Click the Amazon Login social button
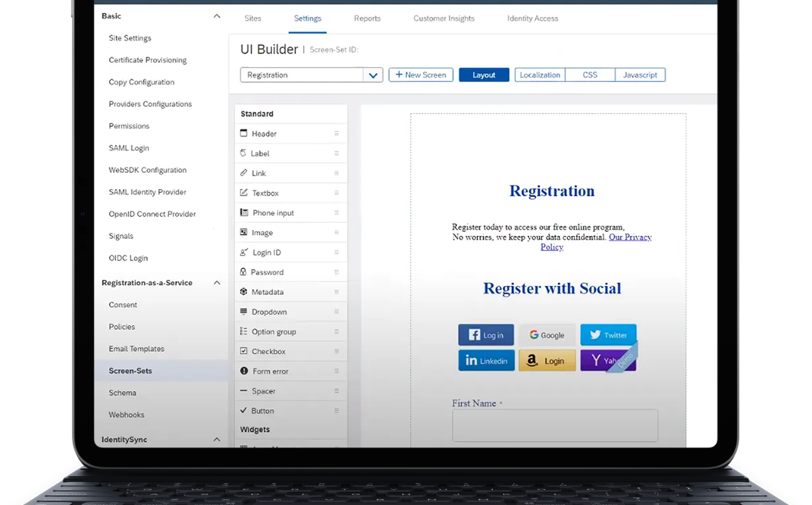This screenshot has width=812, height=505. pos(547,360)
